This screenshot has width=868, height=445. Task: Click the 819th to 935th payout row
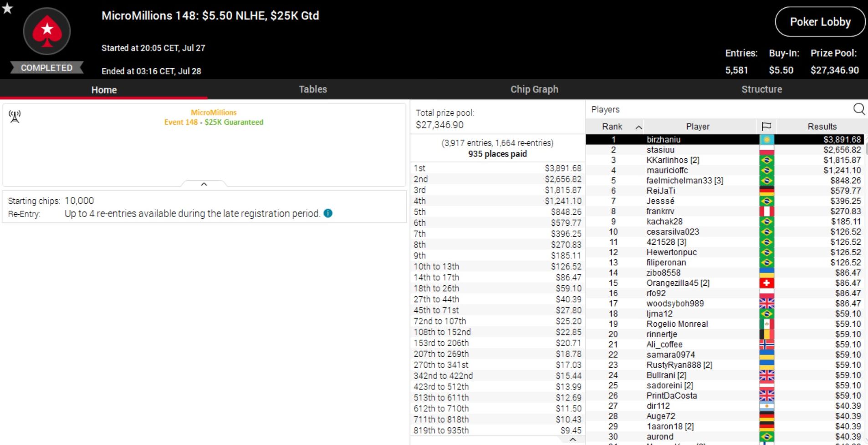pos(497,430)
